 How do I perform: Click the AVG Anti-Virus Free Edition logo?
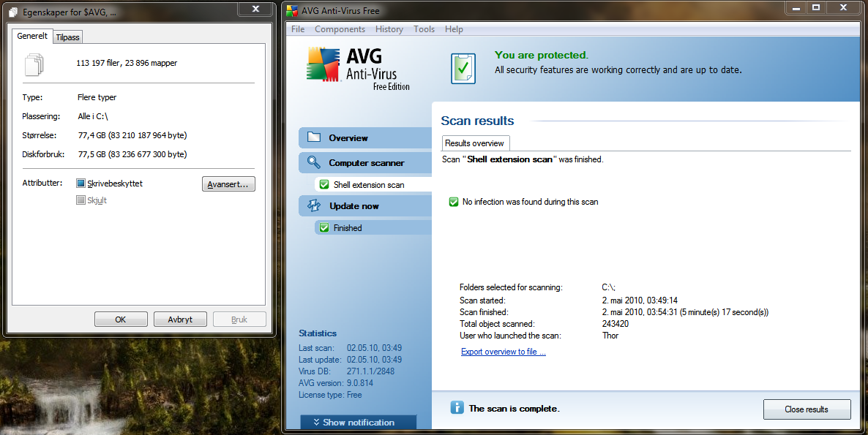click(x=358, y=69)
